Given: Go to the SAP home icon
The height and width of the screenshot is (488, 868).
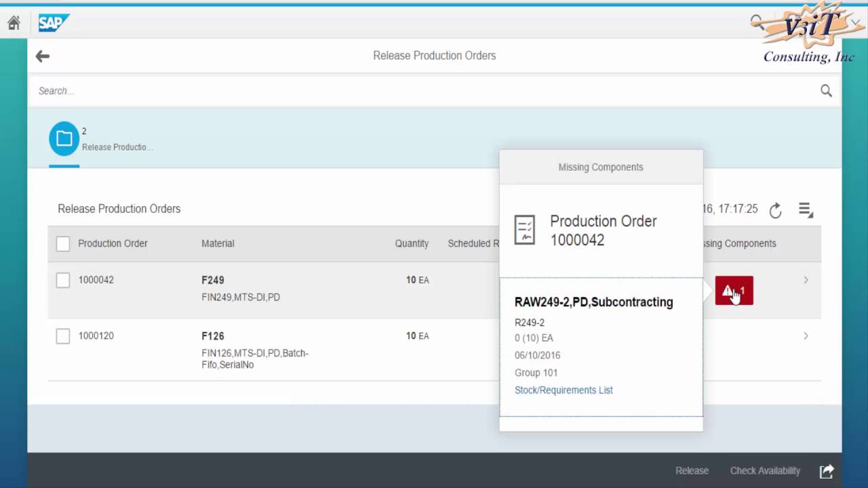Looking at the screenshot, I should pyautogui.click(x=14, y=23).
